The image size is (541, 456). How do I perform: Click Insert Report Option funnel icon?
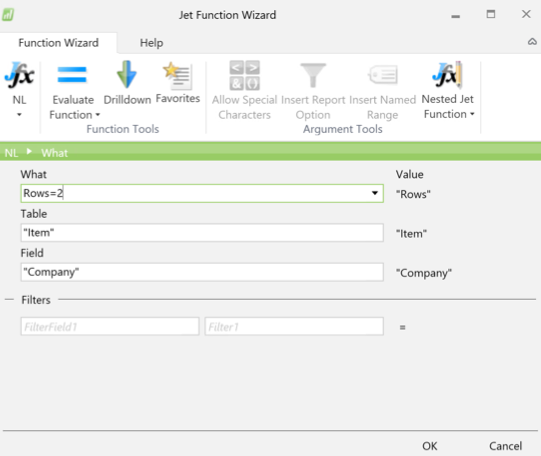click(313, 75)
